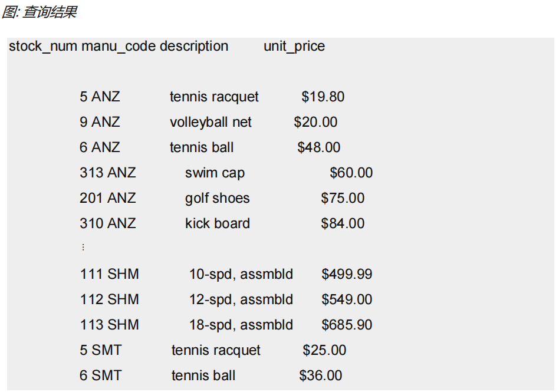Select the SMT tennis ball description
Screen dimensions: 559x392
pos(203,375)
